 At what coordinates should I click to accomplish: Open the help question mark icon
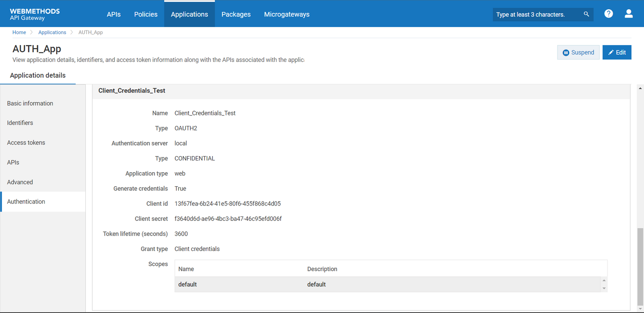coord(608,14)
